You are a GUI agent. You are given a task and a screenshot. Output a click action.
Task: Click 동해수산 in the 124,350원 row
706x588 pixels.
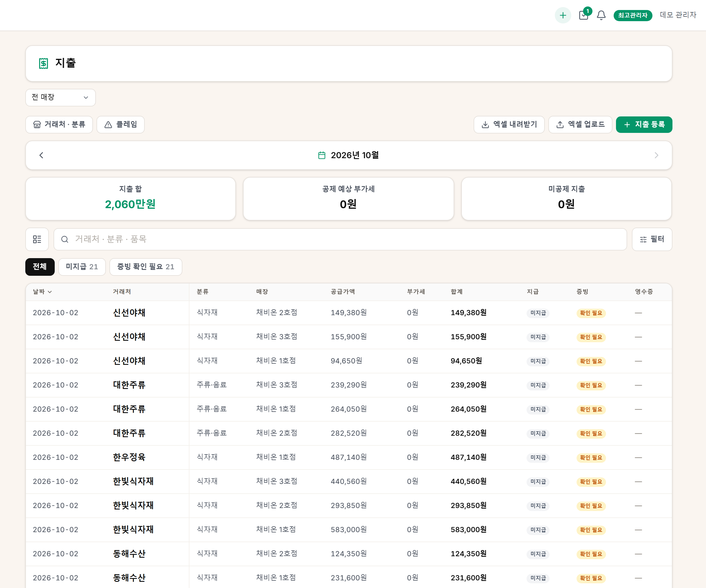pyautogui.click(x=129, y=554)
